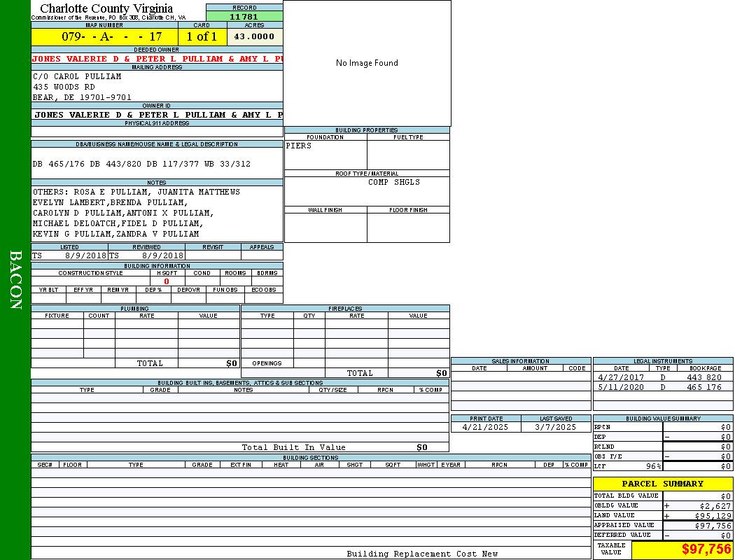Click the yellow PARCEL SUMMARY header

pos(662,484)
